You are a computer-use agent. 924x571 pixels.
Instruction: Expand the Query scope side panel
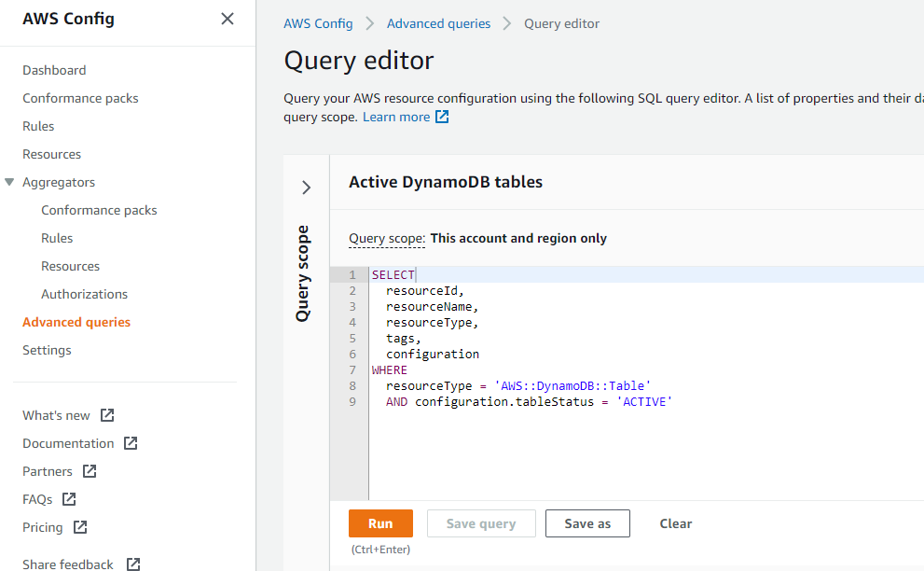pyautogui.click(x=306, y=187)
